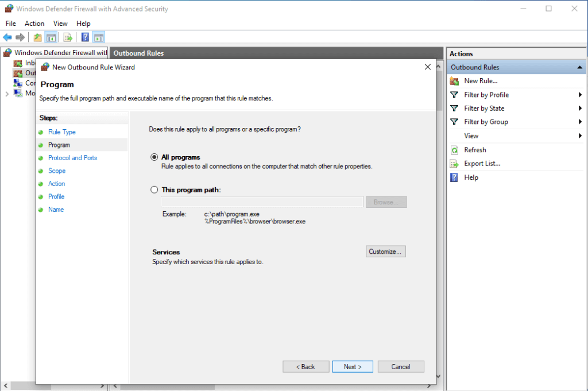This screenshot has width=588, height=391.
Task: Go to the Action wizard step
Action: point(57,184)
